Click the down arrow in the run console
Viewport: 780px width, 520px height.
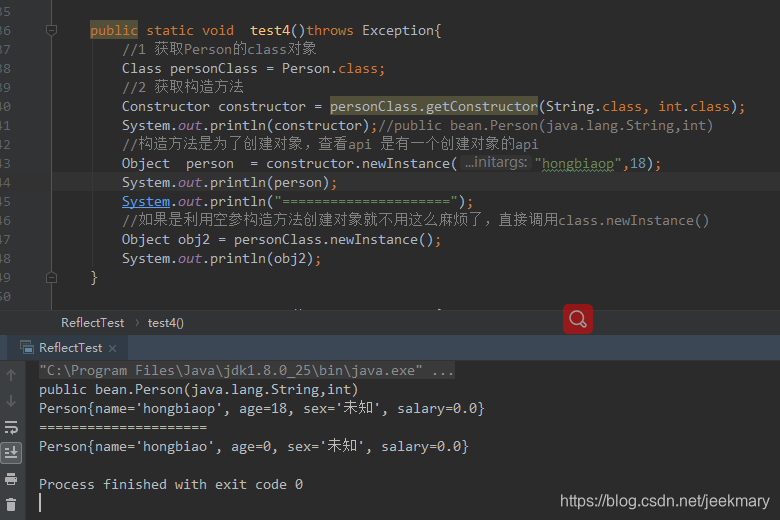click(x=11, y=401)
